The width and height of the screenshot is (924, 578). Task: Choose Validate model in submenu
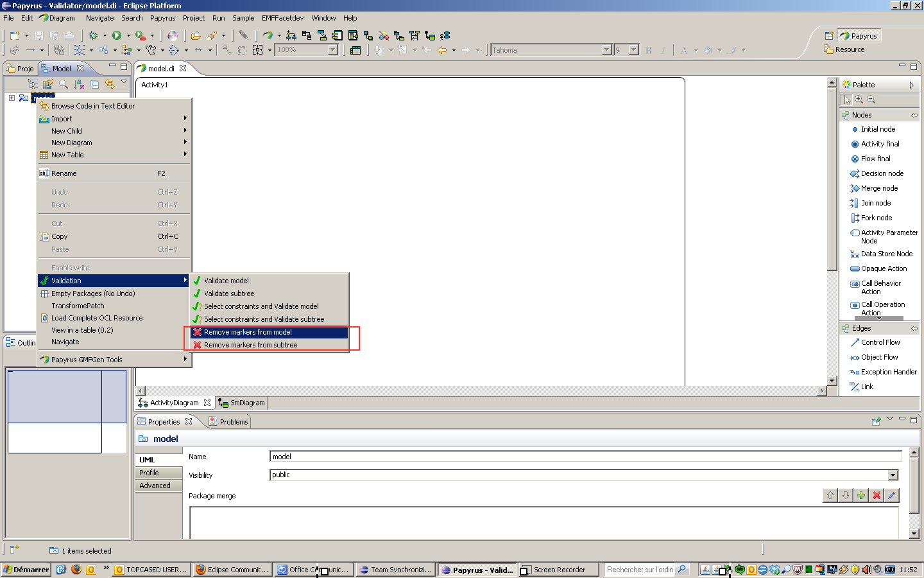coord(269,281)
